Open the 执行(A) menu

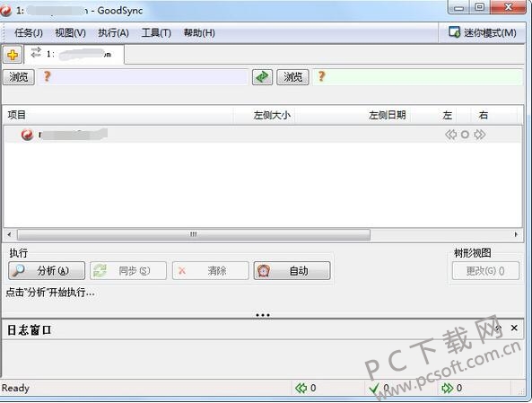point(113,33)
